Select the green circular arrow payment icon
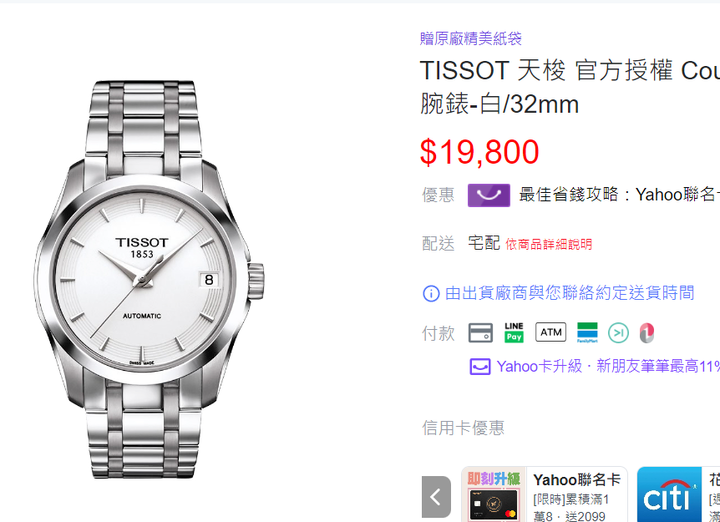The height and width of the screenshot is (522, 720). [x=618, y=333]
